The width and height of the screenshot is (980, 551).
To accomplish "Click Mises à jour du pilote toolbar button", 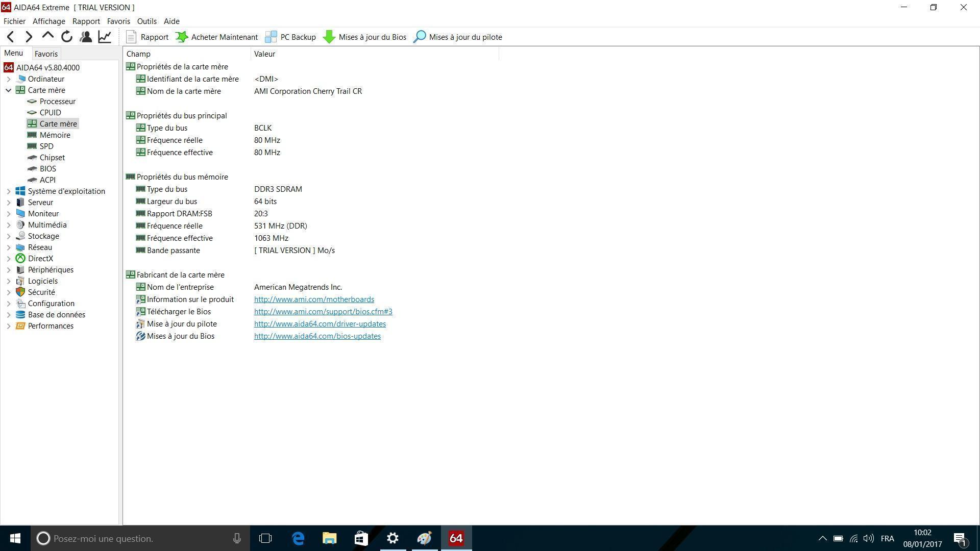I will coord(458,37).
